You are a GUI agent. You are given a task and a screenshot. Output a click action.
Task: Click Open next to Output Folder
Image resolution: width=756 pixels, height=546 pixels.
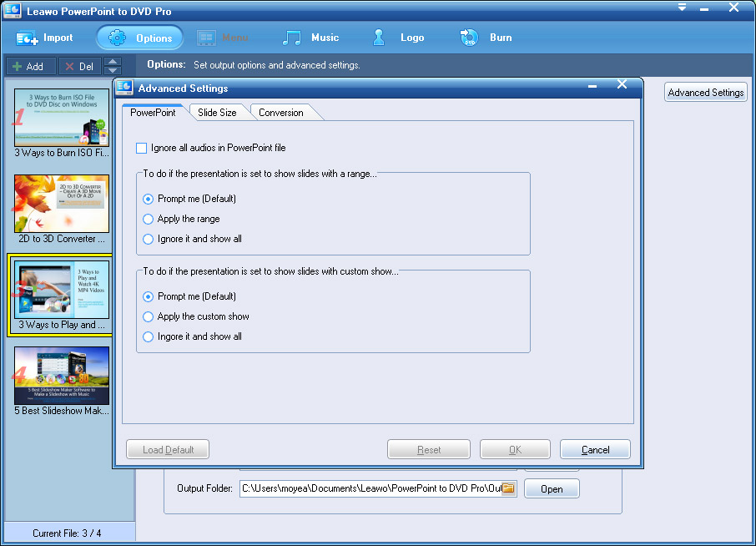(x=551, y=489)
